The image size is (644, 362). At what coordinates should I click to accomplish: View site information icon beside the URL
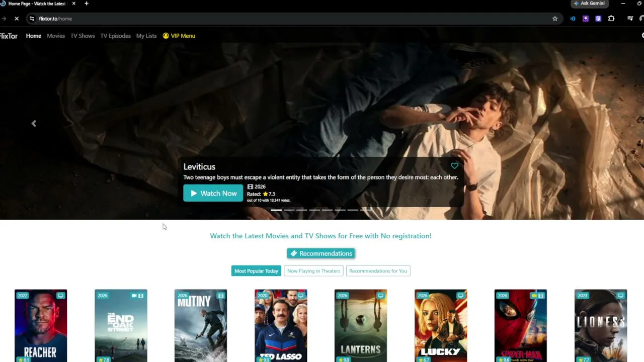click(32, 19)
